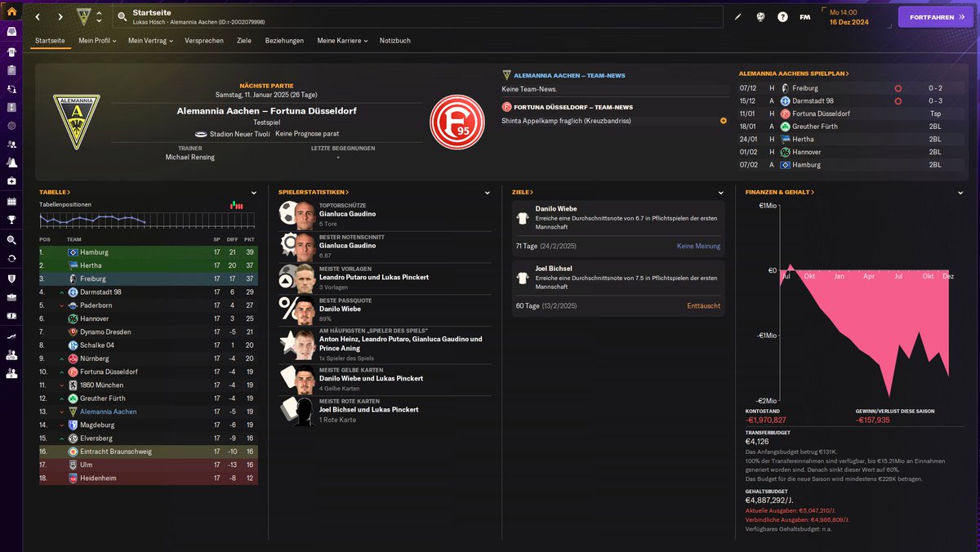Screen dimensions: 980x552
Task: Select Hamburg row in the league table
Action: pos(149,252)
